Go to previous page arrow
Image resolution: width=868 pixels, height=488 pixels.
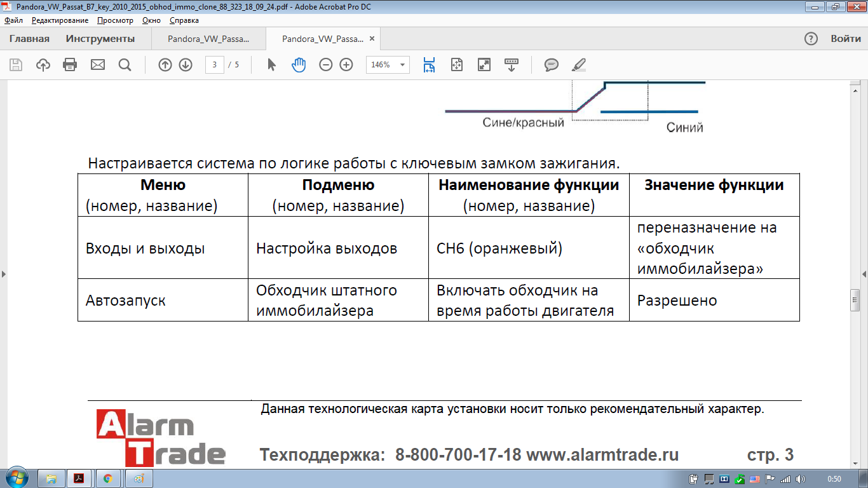coord(165,65)
